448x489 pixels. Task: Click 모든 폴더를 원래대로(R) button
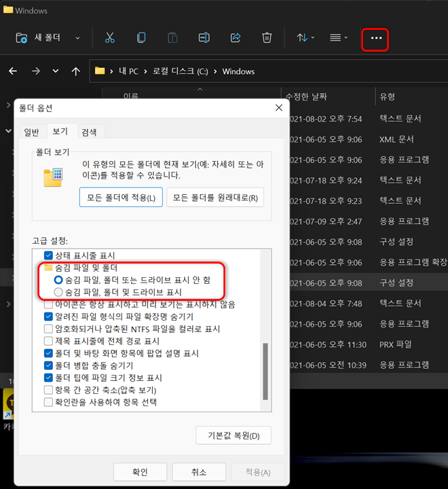click(x=215, y=198)
